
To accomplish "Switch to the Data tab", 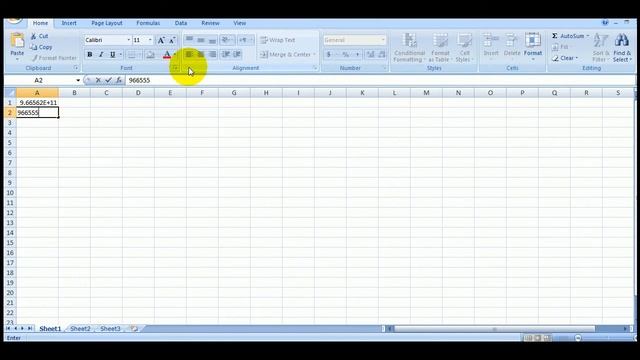I will [181, 23].
